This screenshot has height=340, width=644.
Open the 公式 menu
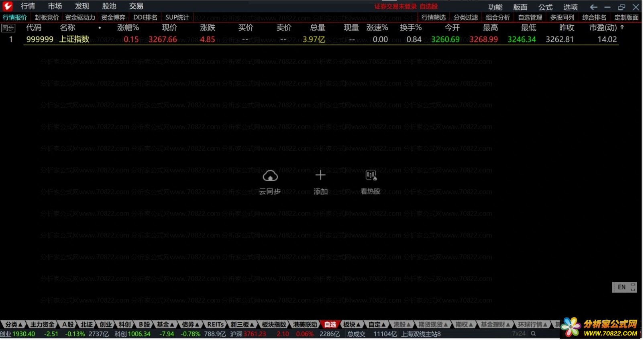click(546, 7)
